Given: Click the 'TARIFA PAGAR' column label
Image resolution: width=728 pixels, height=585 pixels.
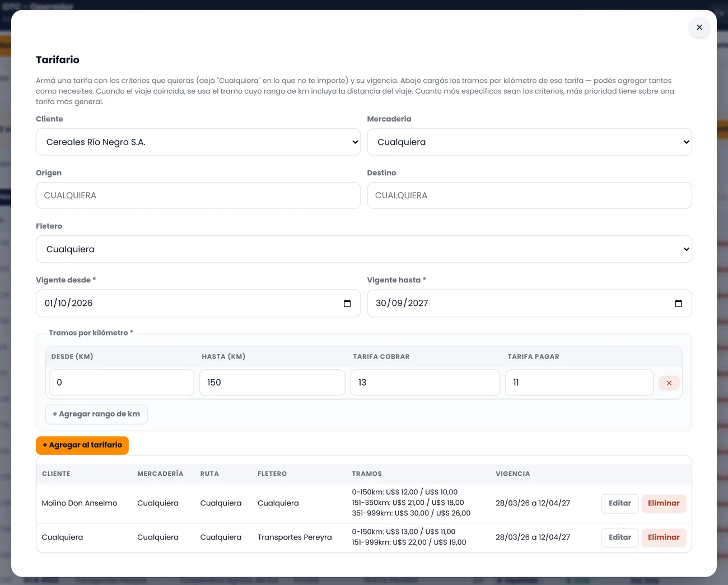Looking at the screenshot, I should point(534,357).
